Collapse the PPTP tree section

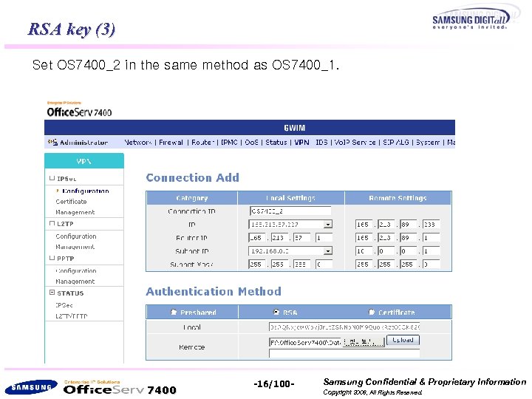(x=52, y=258)
